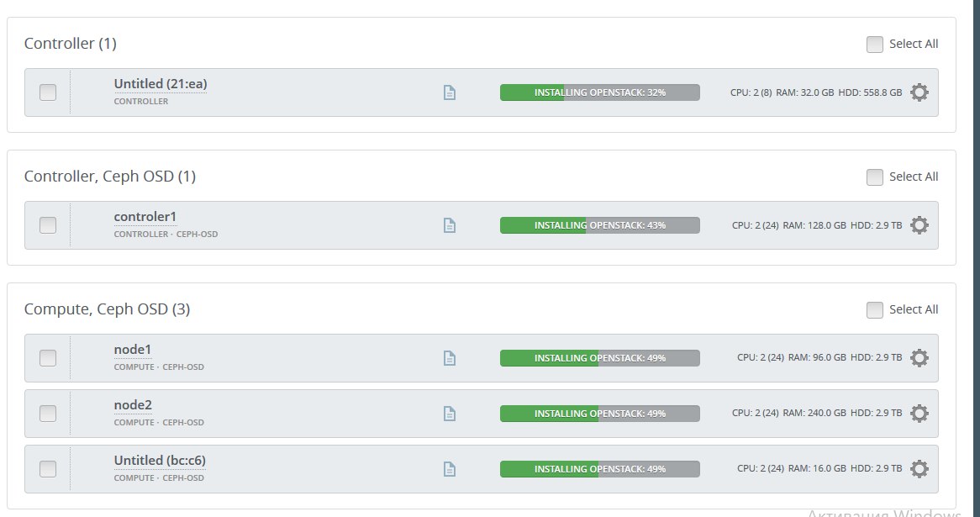
Task: Click the Untitled (21:ea) progress bar
Action: point(599,92)
